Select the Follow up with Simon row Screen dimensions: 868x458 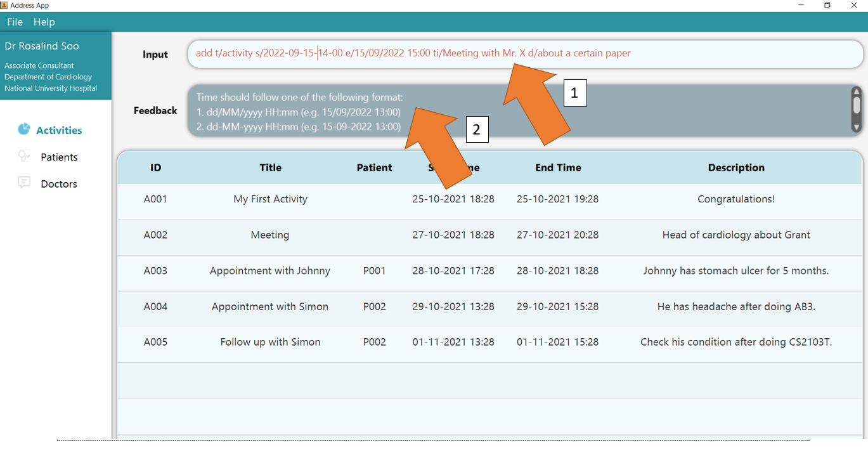click(x=270, y=342)
